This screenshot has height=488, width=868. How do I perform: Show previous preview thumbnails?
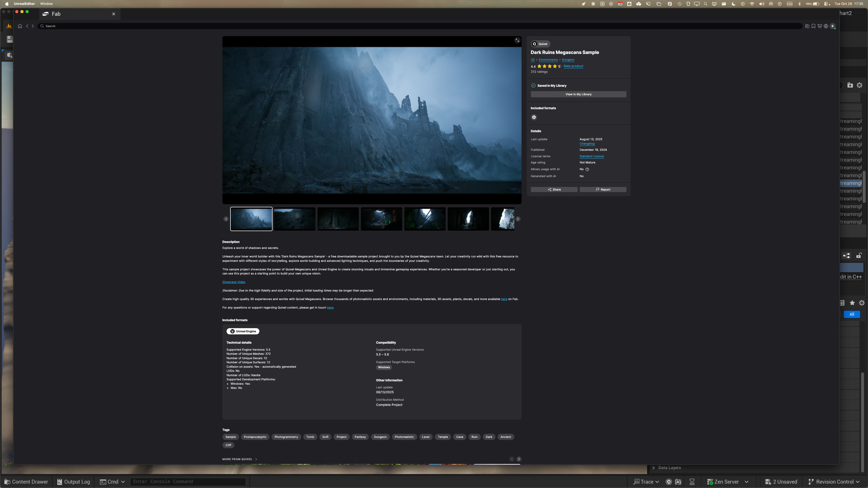pos(226,219)
